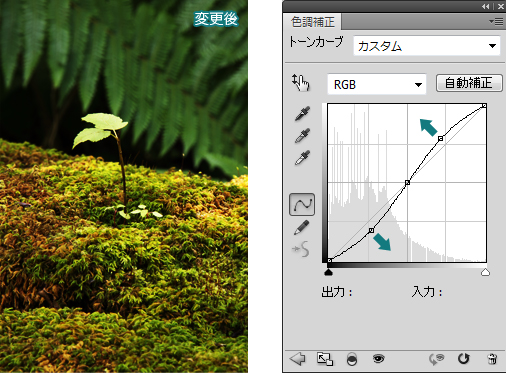Click view previous state icon

(x=437, y=359)
